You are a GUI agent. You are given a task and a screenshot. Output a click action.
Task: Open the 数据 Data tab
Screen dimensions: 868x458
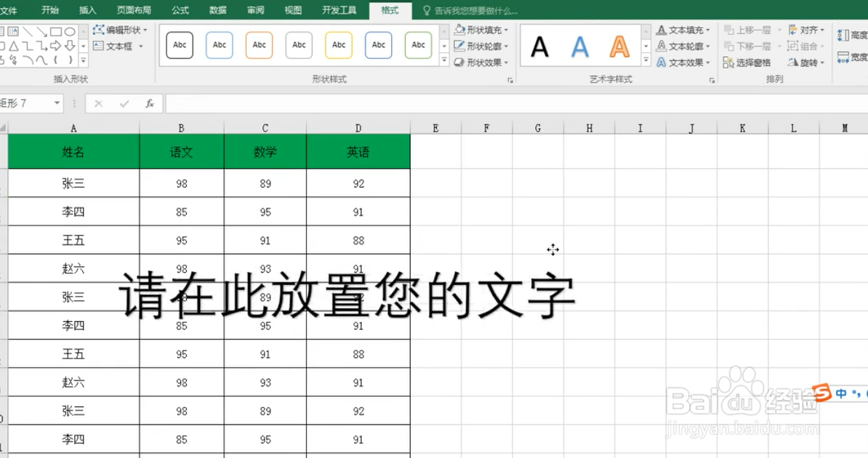click(x=218, y=10)
